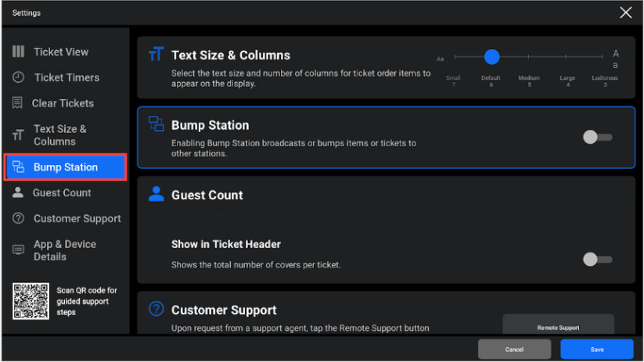The height and width of the screenshot is (362, 644).
Task: Click the Cancel button
Action: coord(514,349)
